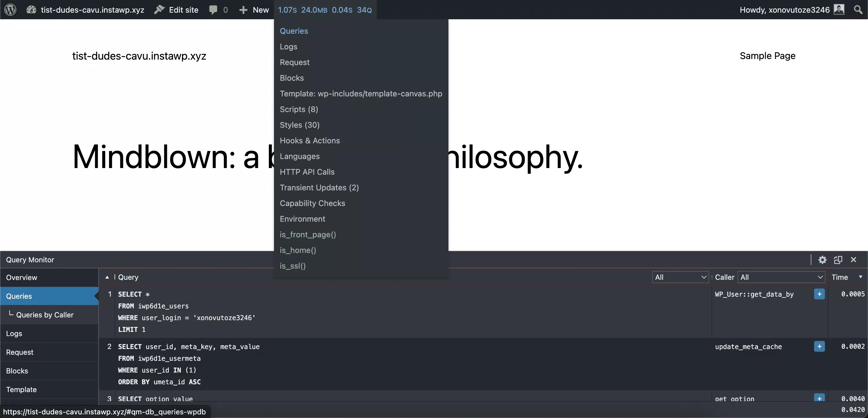
Task: Select the Hooks & Actions menu item
Action: pos(310,140)
